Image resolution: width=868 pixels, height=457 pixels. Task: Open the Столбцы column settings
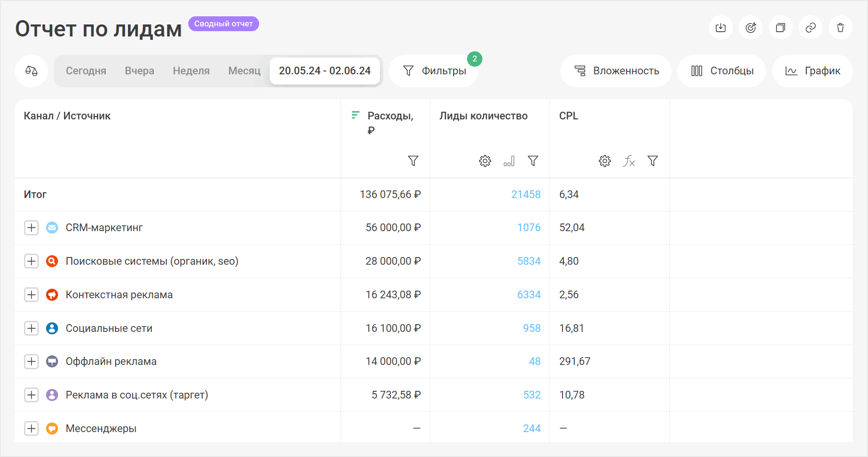722,71
